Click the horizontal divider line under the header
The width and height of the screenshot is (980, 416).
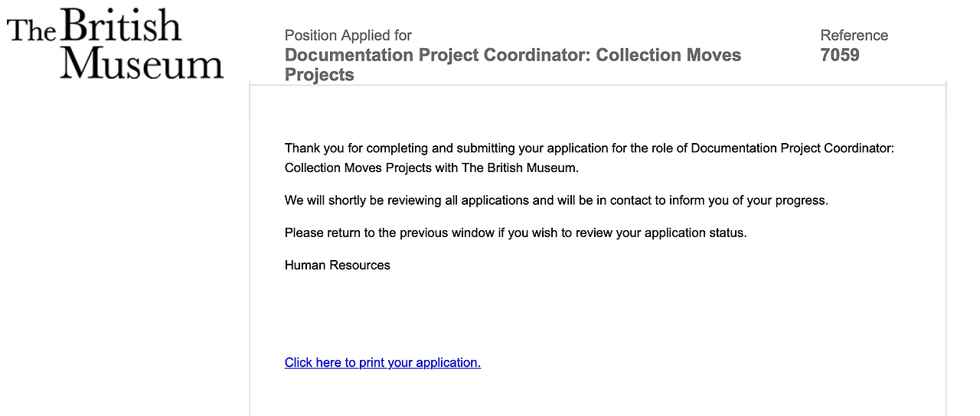coord(597,85)
